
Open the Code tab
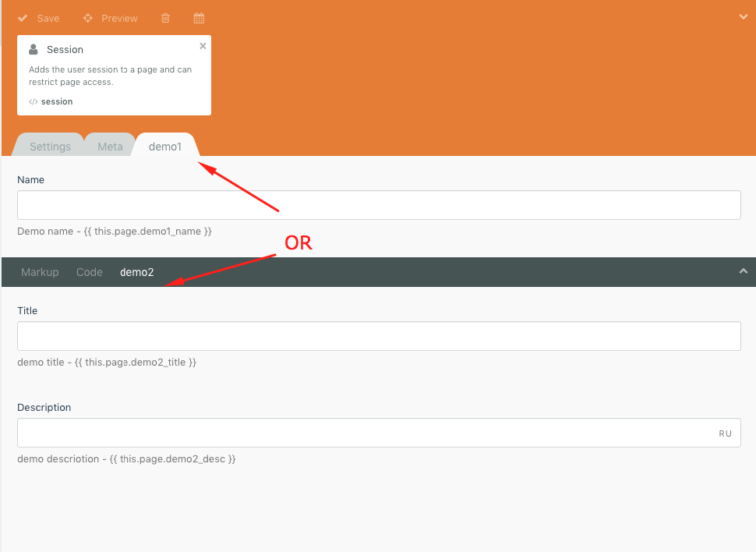89,272
